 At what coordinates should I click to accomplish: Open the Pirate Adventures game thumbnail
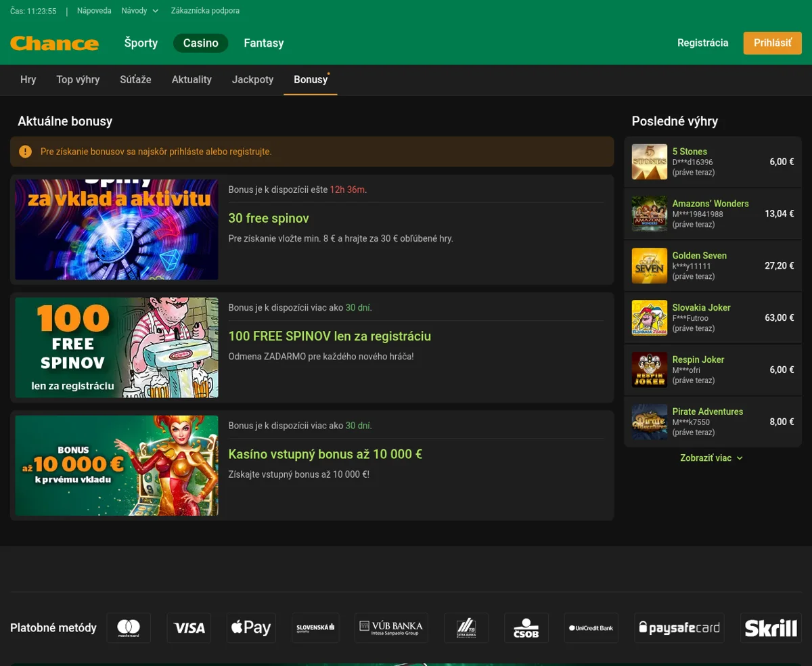pyautogui.click(x=650, y=422)
